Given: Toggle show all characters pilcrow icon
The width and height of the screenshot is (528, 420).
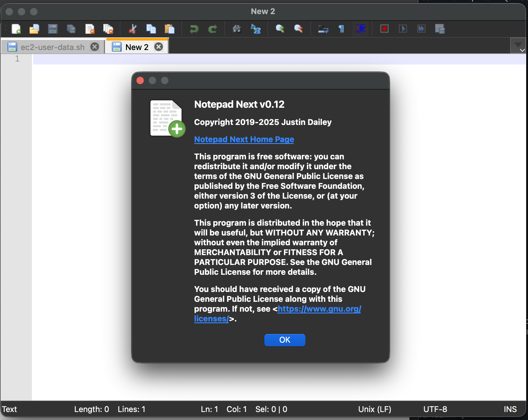Looking at the screenshot, I should (x=341, y=29).
